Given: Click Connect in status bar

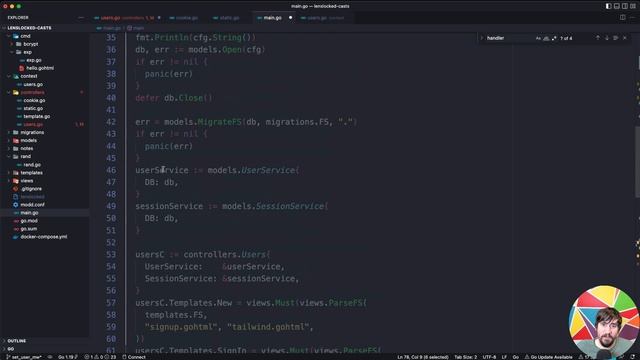Looking at the screenshot, I should click(x=134, y=357).
